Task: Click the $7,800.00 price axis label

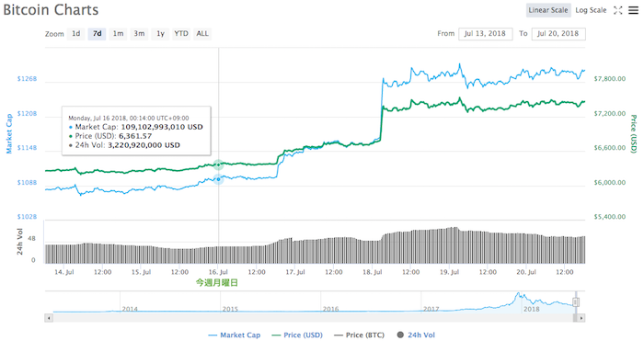Action: point(610,79)
